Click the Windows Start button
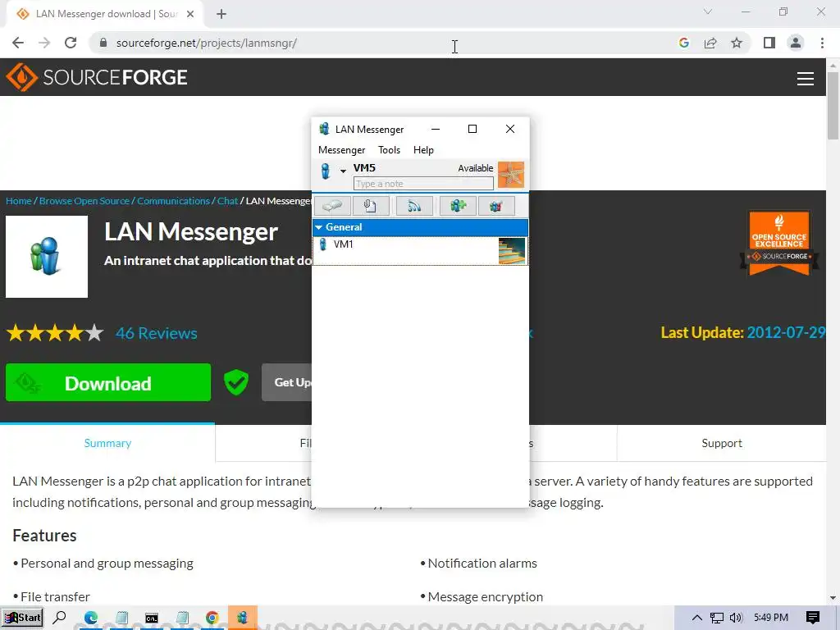Screen dimensions: 840x630 click(x=22, y=618)
